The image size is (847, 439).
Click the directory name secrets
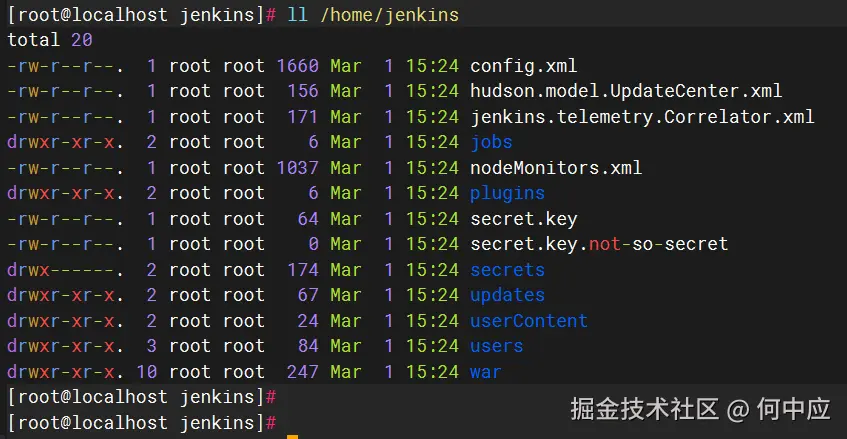(507, 270)
